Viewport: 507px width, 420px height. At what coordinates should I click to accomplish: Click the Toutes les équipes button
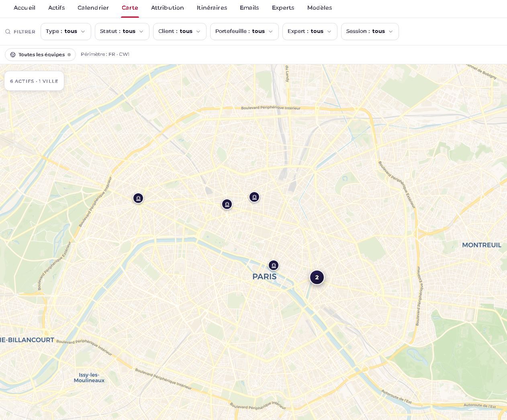40,55
